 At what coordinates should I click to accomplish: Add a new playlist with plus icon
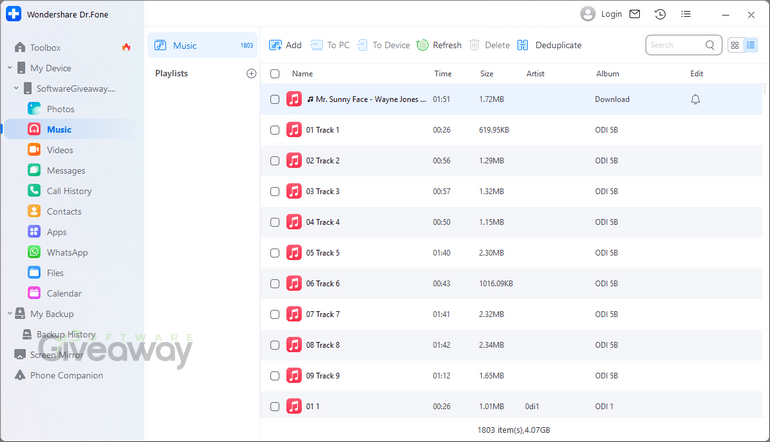tap(251, 74)
